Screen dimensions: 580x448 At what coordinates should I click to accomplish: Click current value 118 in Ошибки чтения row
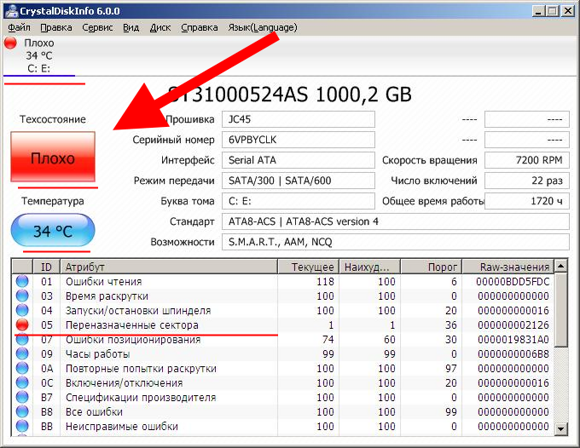pyautogui.click(x=325, y=282)
